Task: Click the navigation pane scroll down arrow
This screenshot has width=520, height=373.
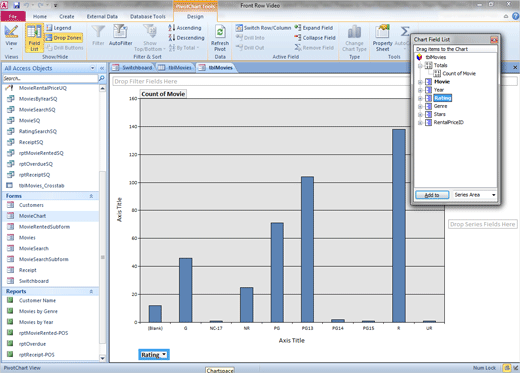Action: tap(102, 358)
